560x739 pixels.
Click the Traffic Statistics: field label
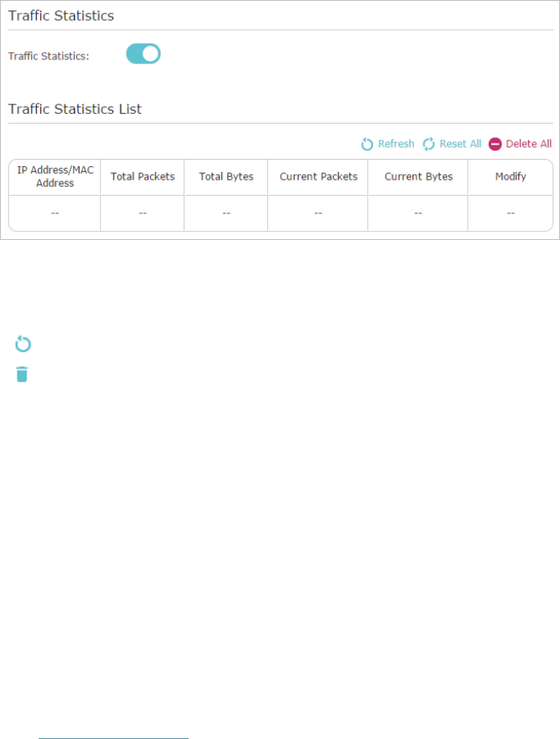(x=49, y=56)
